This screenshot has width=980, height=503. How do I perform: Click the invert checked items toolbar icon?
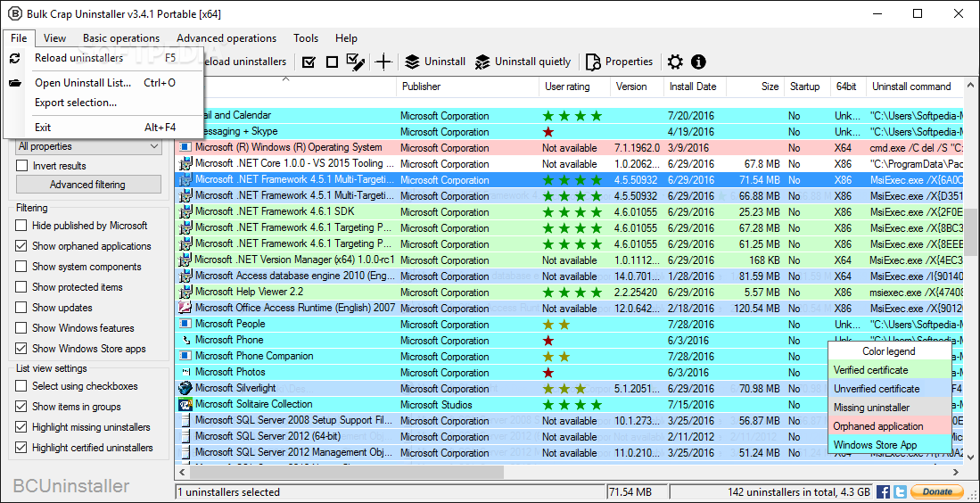click(x=356, y=62)
